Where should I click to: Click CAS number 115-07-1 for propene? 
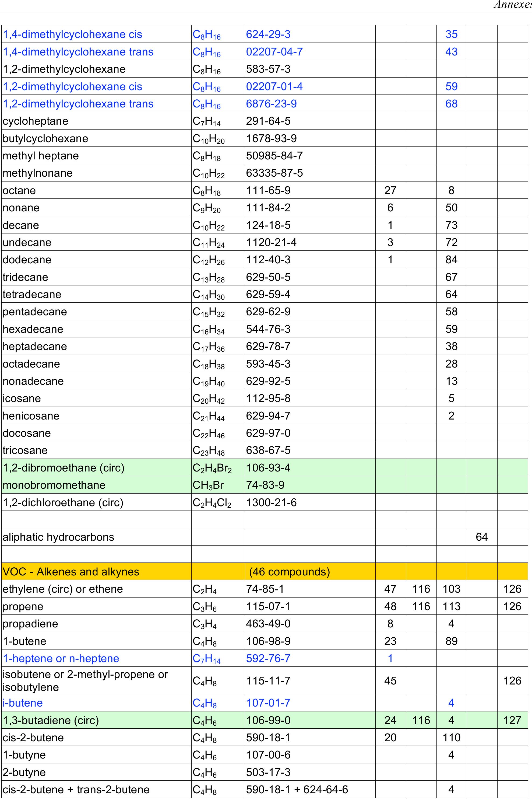tap(268, 607)
